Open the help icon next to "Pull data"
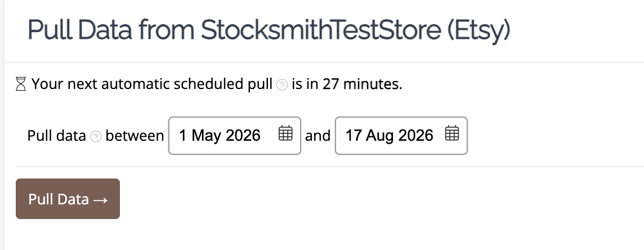This screenshot has height=250, width=644. [96, 136]
